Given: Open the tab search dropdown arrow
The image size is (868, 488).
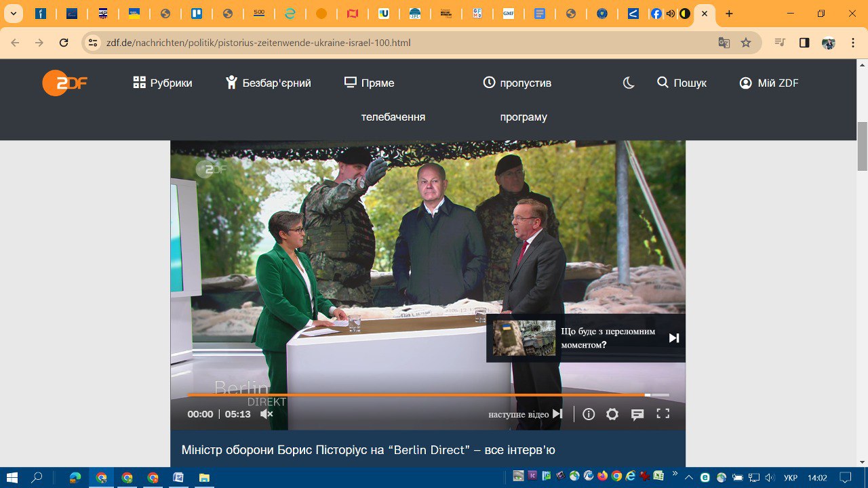Looking at the screenshot, I should tap(13, 14).
